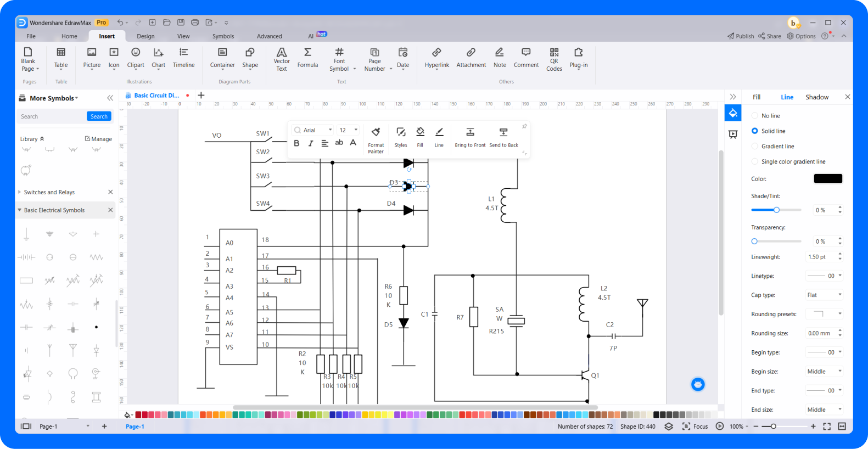Toggle Focus mode in status bar
Viewport: 868px width, 449px height.
coord(695,426)
